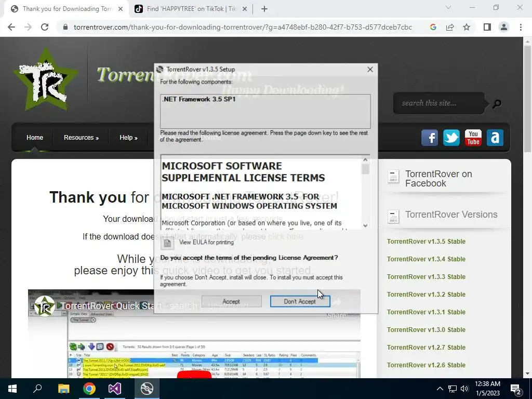
Task: Click the search this site field
Action: [438, 103]
